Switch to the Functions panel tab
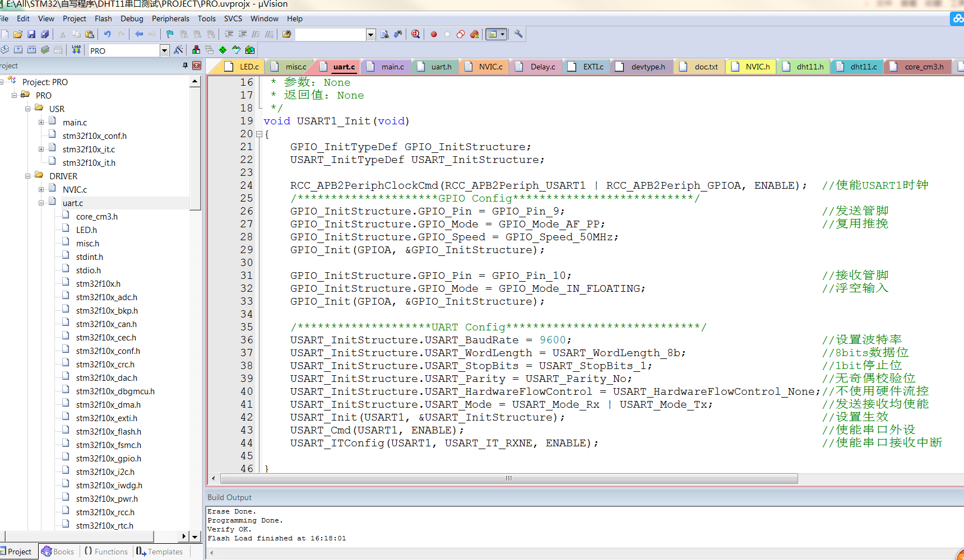Viewport: 964px width, 560px height. [106, 552]
